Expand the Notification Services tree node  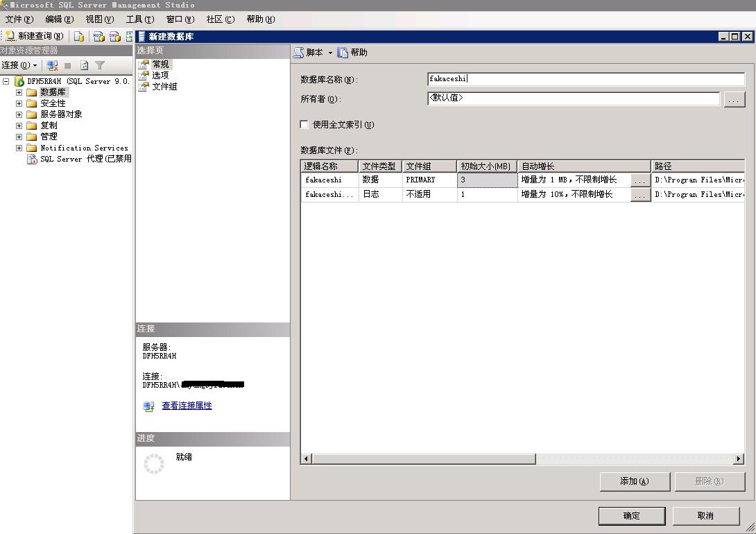pyautogui.click(x=19, y=148)
